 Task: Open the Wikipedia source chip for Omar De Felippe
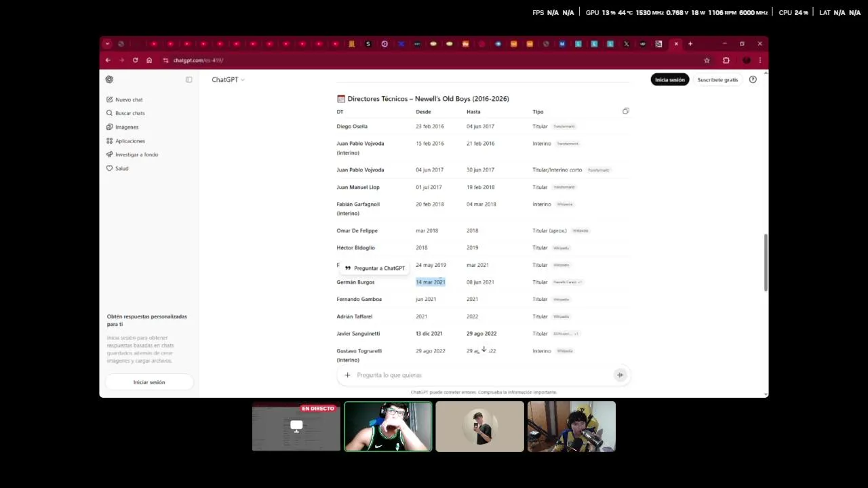coord(580,231)
